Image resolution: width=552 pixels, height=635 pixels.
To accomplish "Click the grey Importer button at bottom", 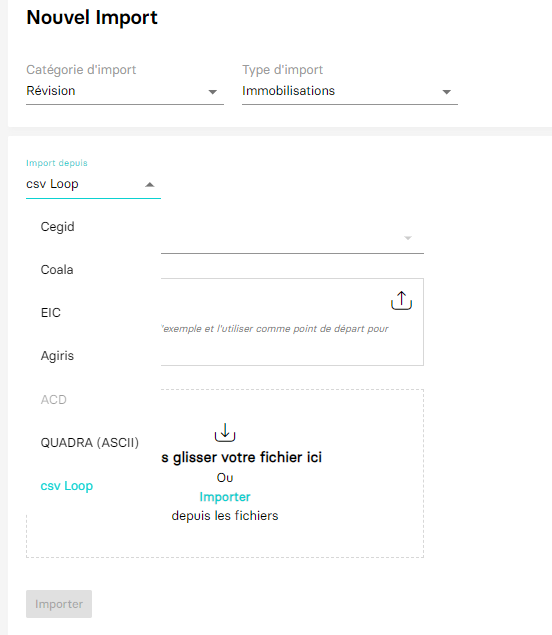I will [x=59, y=604].
